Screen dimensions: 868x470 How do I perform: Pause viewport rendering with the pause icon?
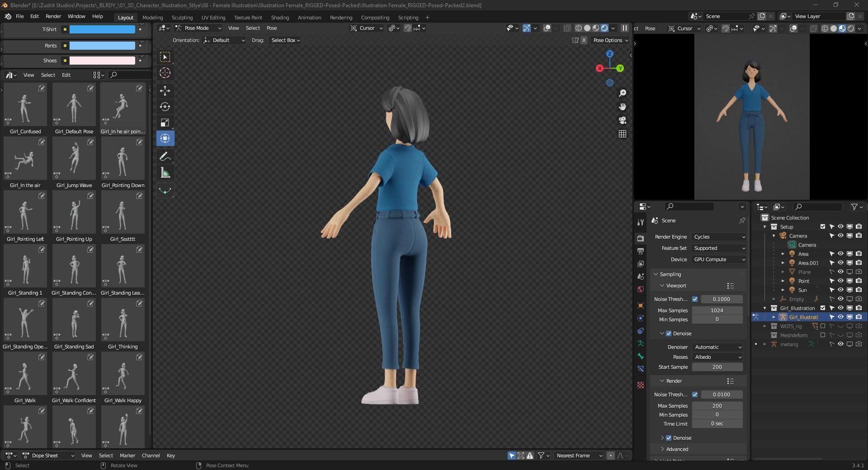pyautogui.click(x=624, y=28)
